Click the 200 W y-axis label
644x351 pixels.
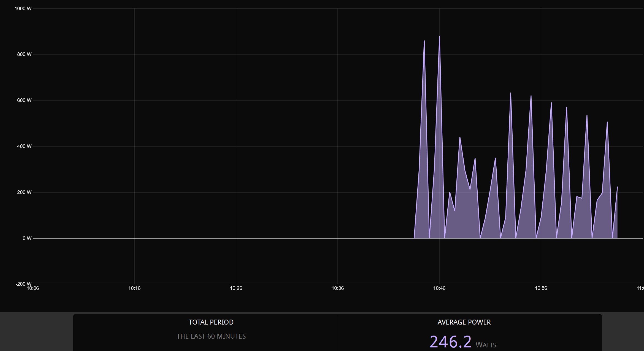click(x=24, y=192)
